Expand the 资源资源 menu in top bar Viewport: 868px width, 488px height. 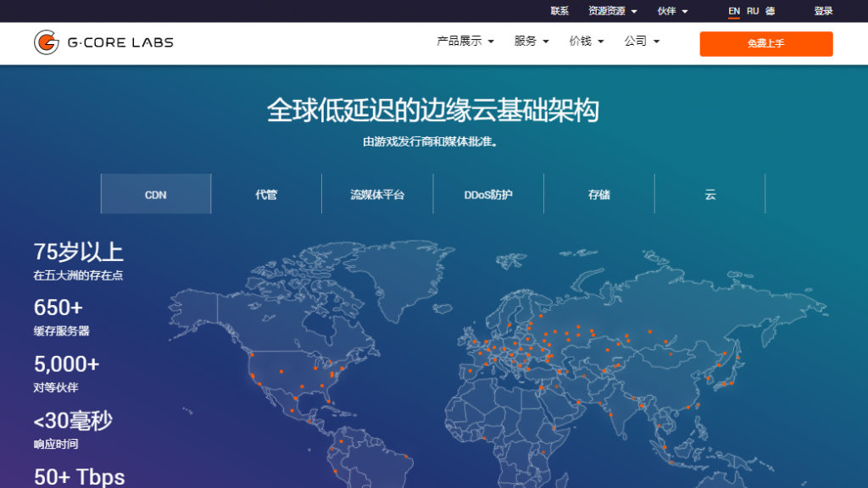[612, 11]
